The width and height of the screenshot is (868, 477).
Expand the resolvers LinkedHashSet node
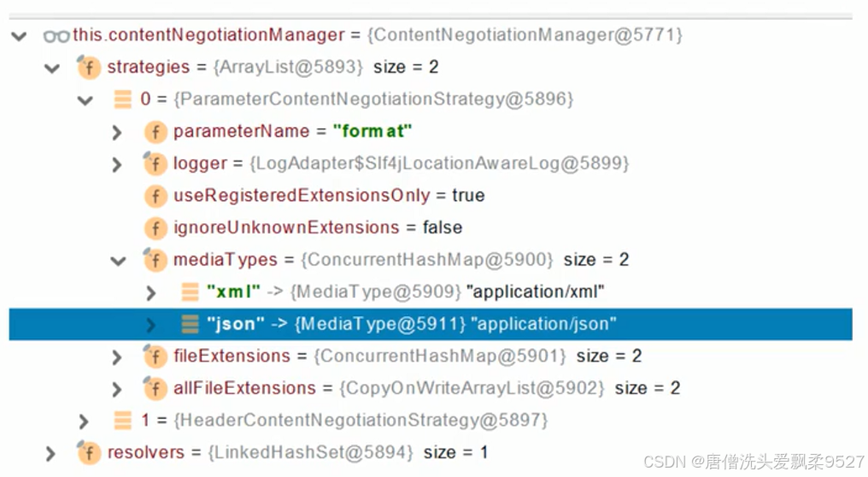(50, 454)
